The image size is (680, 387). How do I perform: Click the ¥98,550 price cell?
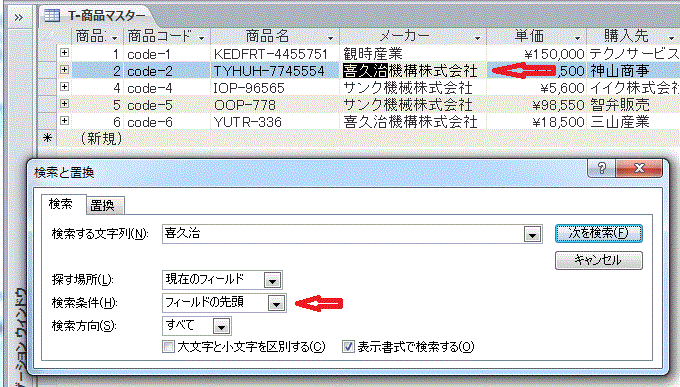pos(536,104)
